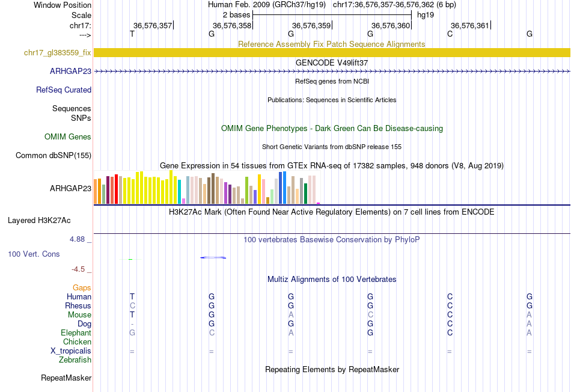Image resolution: width=571 pixels, height=392 pixels.
Task: Click the 100 vertebrates PhyloP title
Action: click(331, 240)
